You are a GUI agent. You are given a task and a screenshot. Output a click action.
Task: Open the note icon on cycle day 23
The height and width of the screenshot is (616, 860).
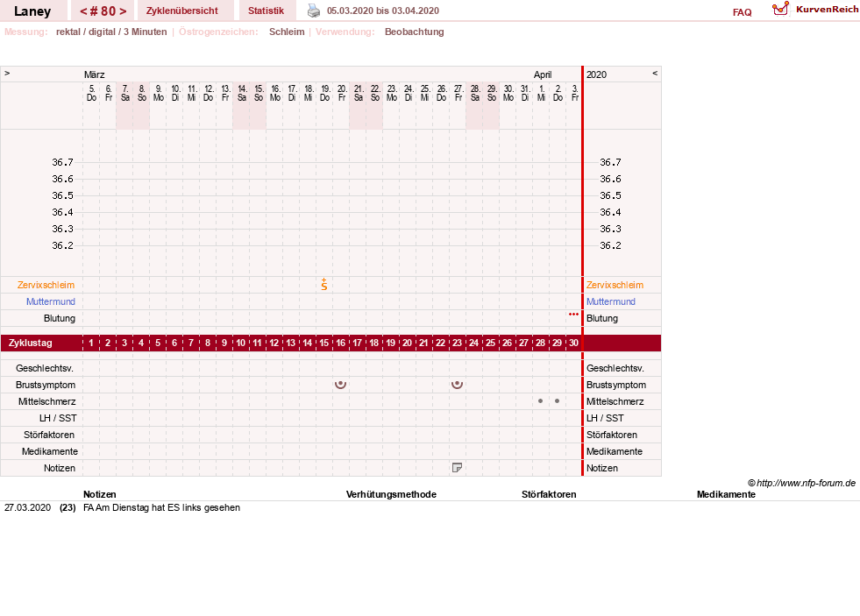click(x=457, y=468)
